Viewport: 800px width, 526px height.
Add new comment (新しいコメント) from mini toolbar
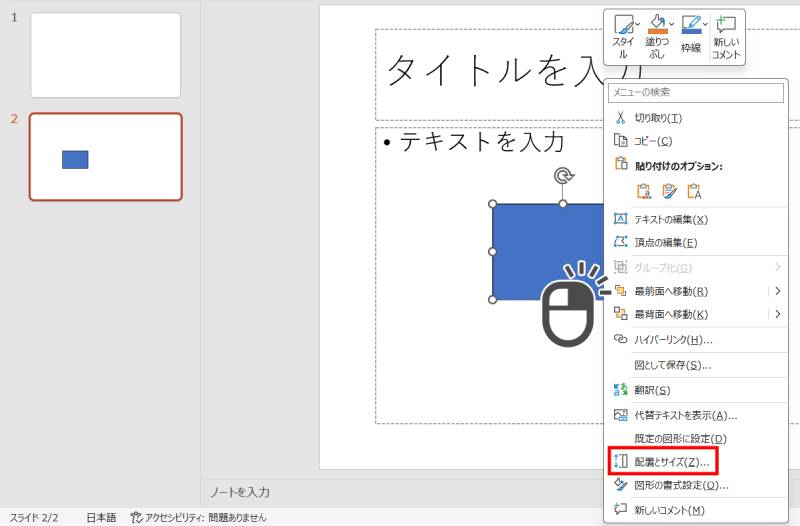pyautogui.click(x=726, y=38)
